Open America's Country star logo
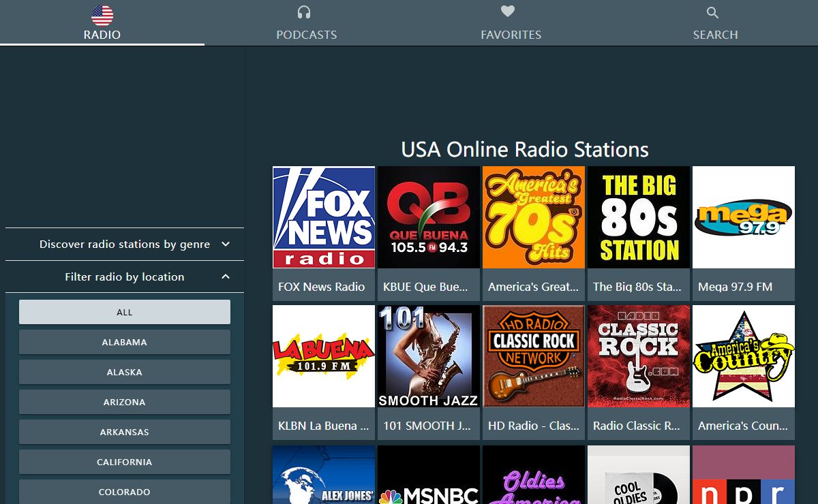 point(744,356)
